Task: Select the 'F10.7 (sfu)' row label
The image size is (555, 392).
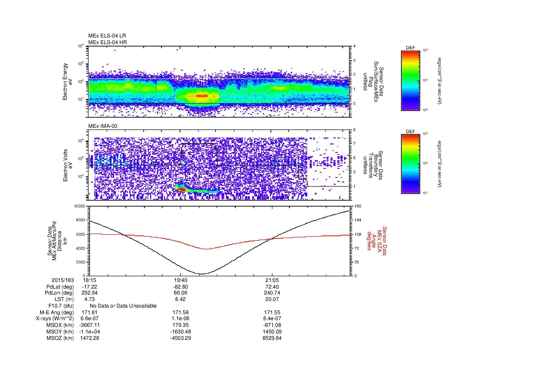Action: pyautogui.click(x=61, y=306)
